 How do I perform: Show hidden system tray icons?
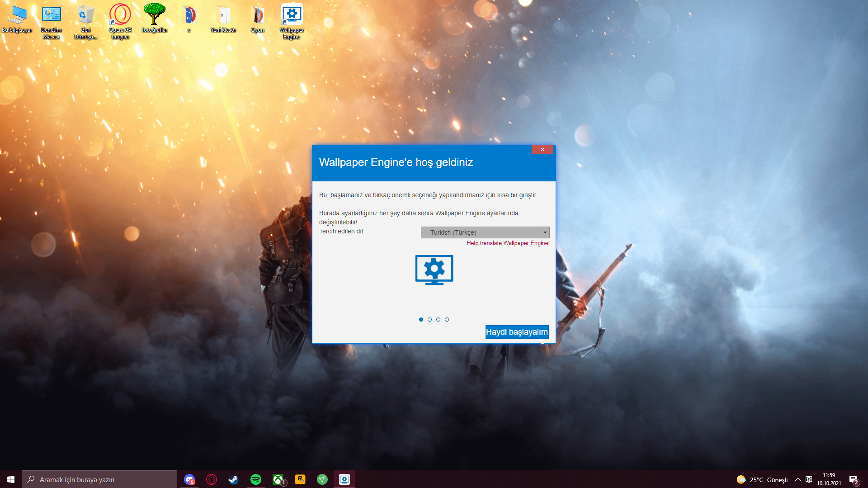[x=798, y=479]
